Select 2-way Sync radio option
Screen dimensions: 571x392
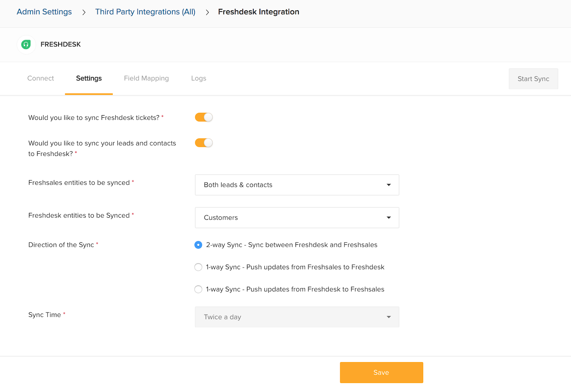[x=198, y=245]
